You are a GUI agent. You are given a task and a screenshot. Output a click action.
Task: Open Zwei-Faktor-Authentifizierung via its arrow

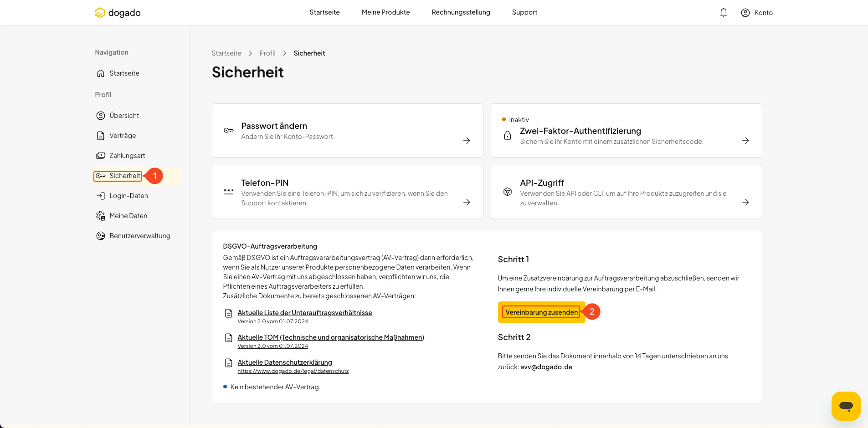point(745,141)
